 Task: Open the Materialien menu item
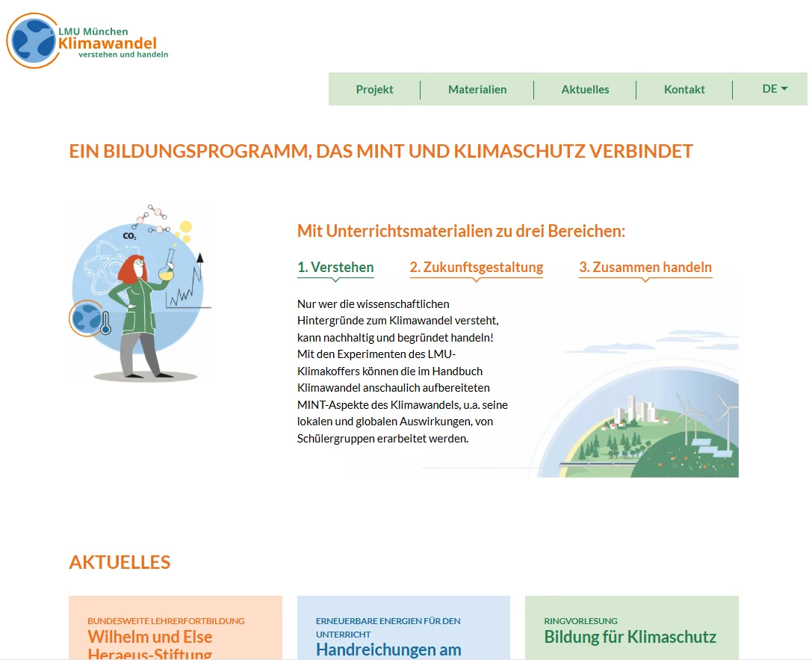pyautogui.click(x=477, y=90)
